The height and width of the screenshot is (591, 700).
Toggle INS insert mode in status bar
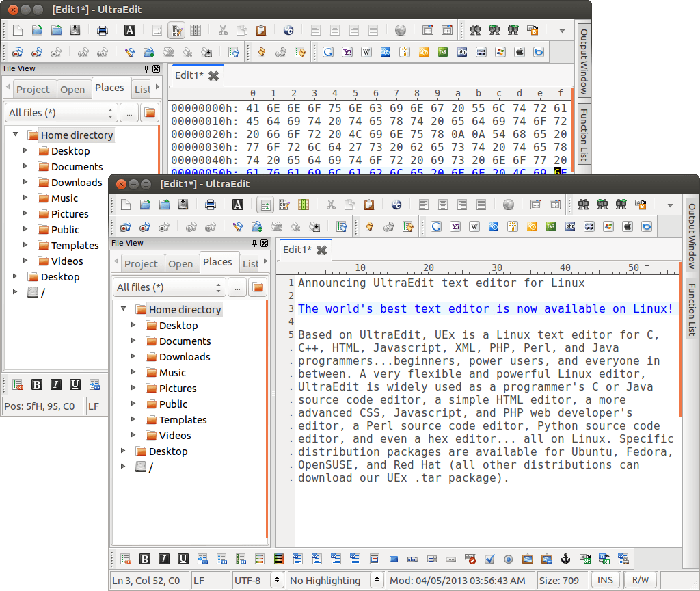point(605,580)
